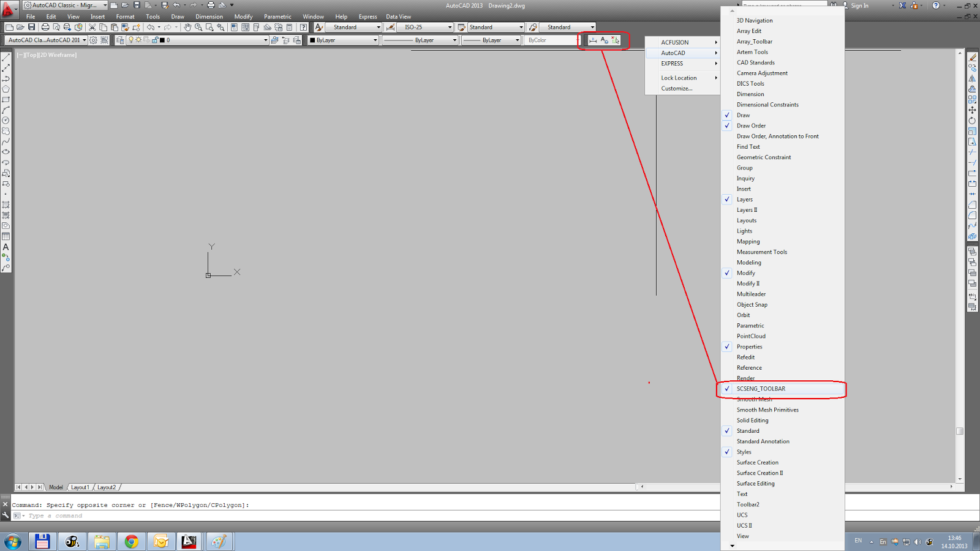Enable the Object Snap toolbar entry
The image size is (980, 551).
[783, 305]
